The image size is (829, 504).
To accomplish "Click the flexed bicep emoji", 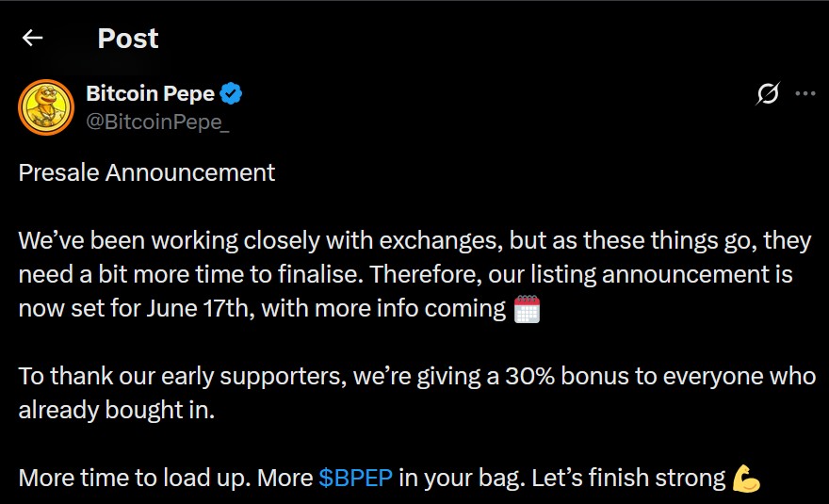I will point(746,478).
